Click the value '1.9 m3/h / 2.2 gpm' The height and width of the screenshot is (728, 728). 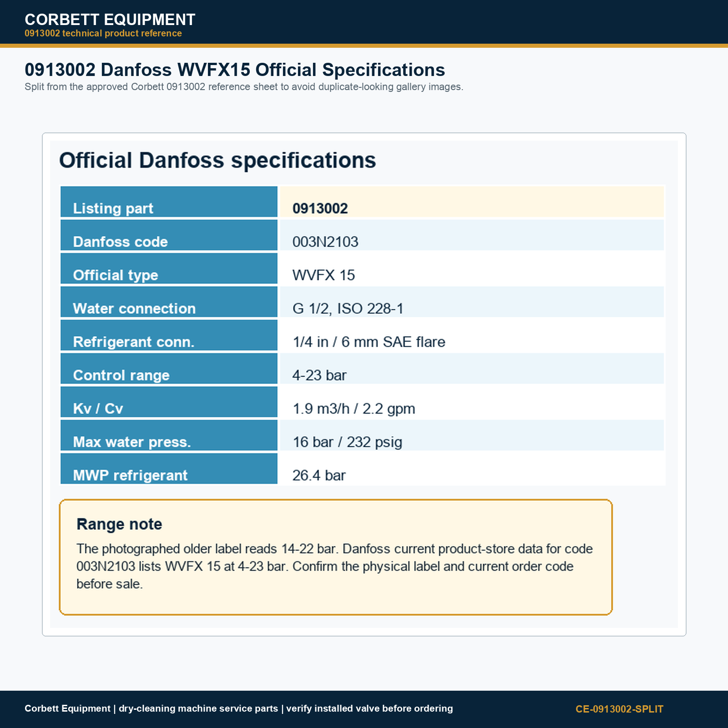click(x=354, y=409)
